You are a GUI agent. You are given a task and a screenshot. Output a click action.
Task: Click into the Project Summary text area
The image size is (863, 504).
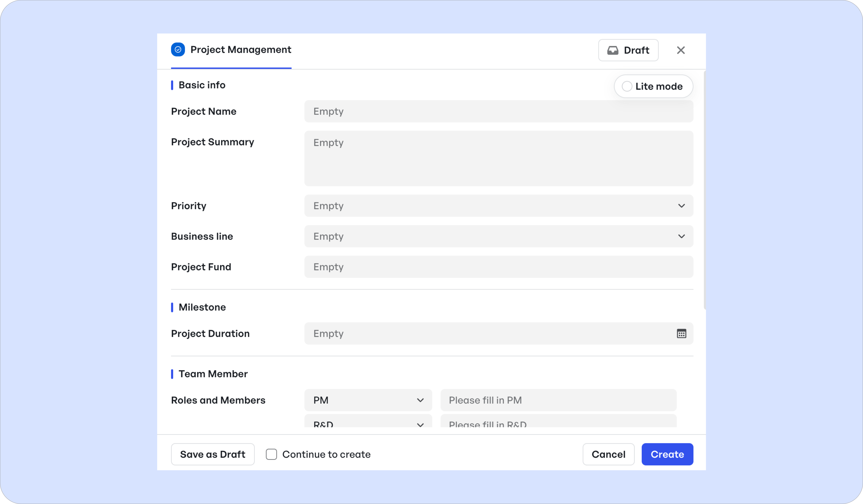499,158
